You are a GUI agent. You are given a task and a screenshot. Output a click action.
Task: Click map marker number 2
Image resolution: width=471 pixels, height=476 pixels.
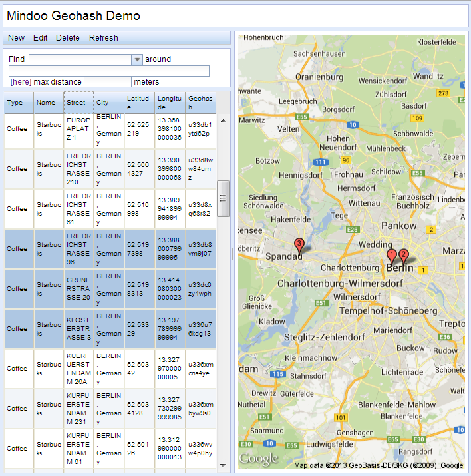[x=403, y=256]
